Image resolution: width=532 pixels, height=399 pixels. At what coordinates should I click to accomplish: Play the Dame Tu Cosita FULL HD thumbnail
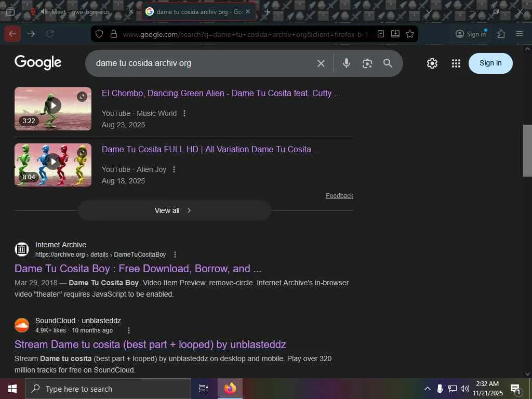tap(53, 165)
